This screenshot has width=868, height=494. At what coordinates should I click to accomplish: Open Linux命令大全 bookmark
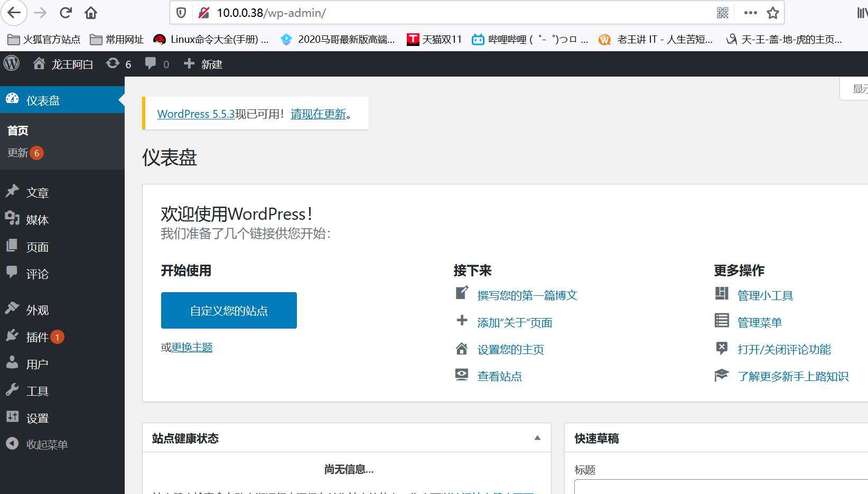211,39
